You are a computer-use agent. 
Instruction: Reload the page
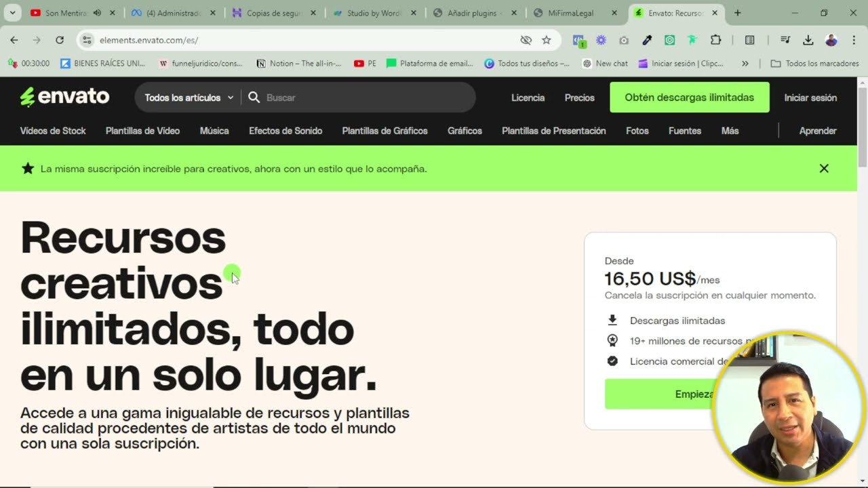pyautogui.click(x=60, y=40)
